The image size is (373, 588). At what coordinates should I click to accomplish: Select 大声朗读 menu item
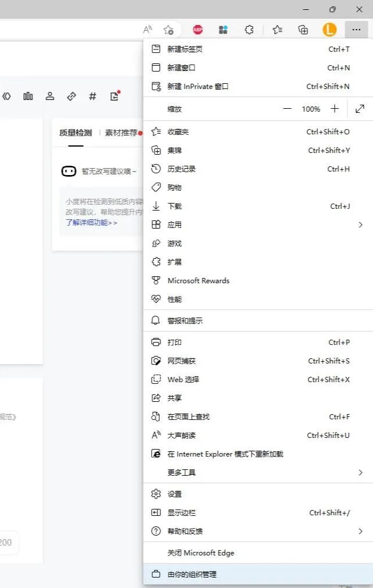click(258, 435)
